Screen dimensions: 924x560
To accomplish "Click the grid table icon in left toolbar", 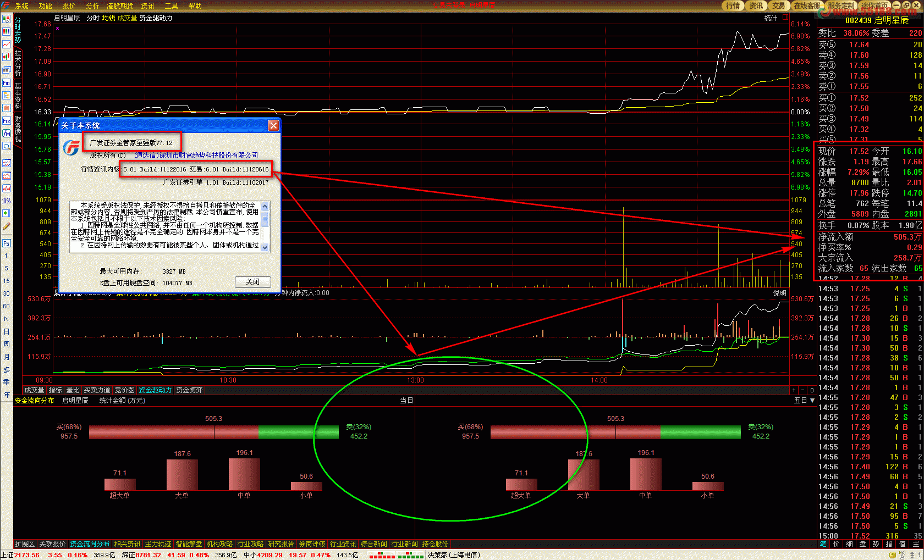I will (7, 32).
